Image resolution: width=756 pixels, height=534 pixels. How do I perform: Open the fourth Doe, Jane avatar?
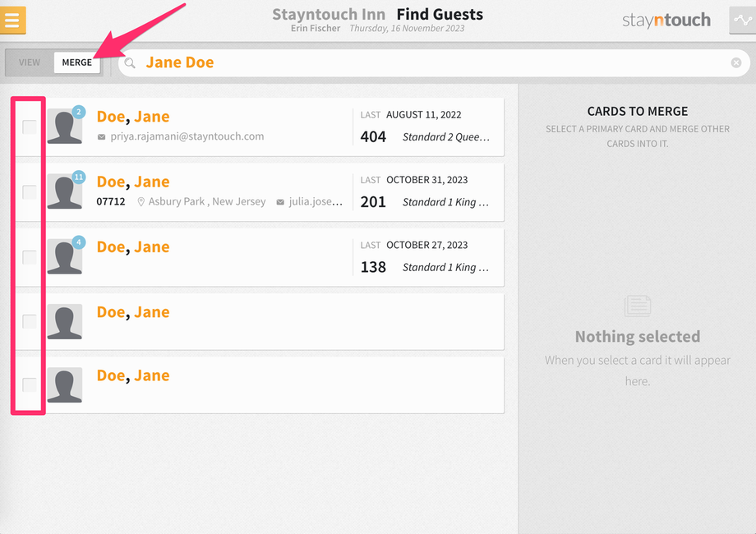point(65,321)
